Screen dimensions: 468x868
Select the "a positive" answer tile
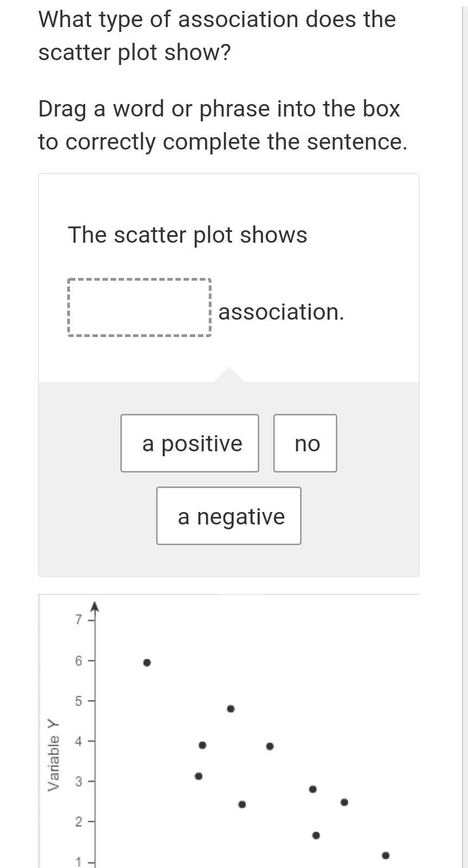click(x=189, y=443)
